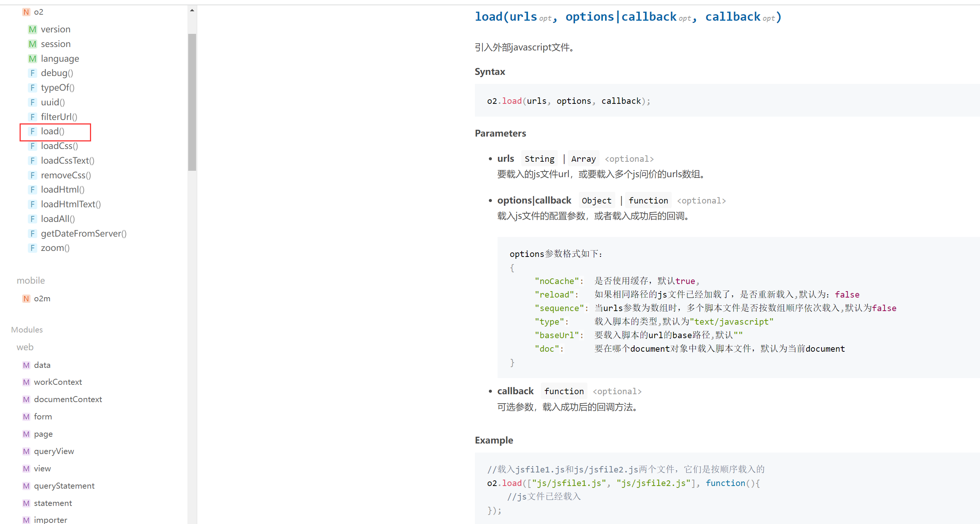Viewport: 980px width, 524px height.
Task: Navigate to the importer module
Action: [x=50, y=519]
